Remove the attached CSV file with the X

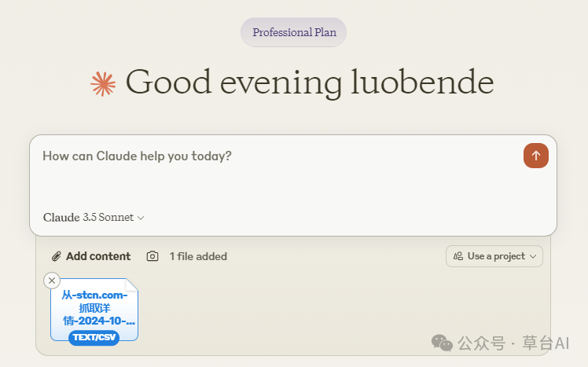[52, 281]
